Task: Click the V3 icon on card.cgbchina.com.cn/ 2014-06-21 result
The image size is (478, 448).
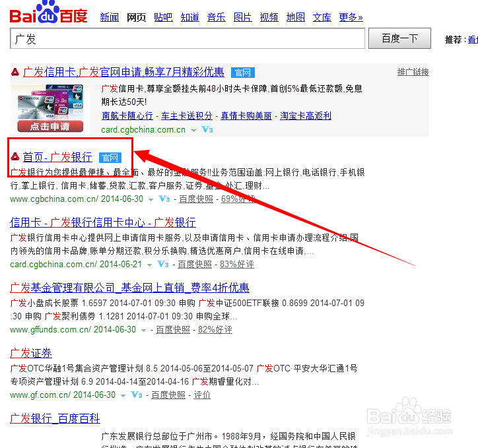Action: pos(163,265)
